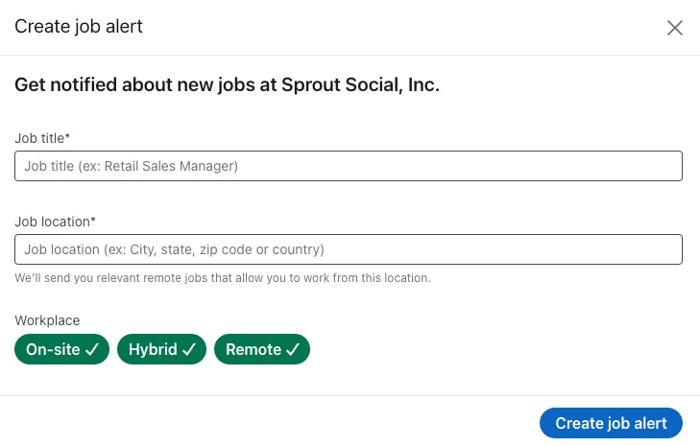Click the checkmark icon on On-site pill
The width and height of the screenshot is (700, 446).
coord(92,350)
